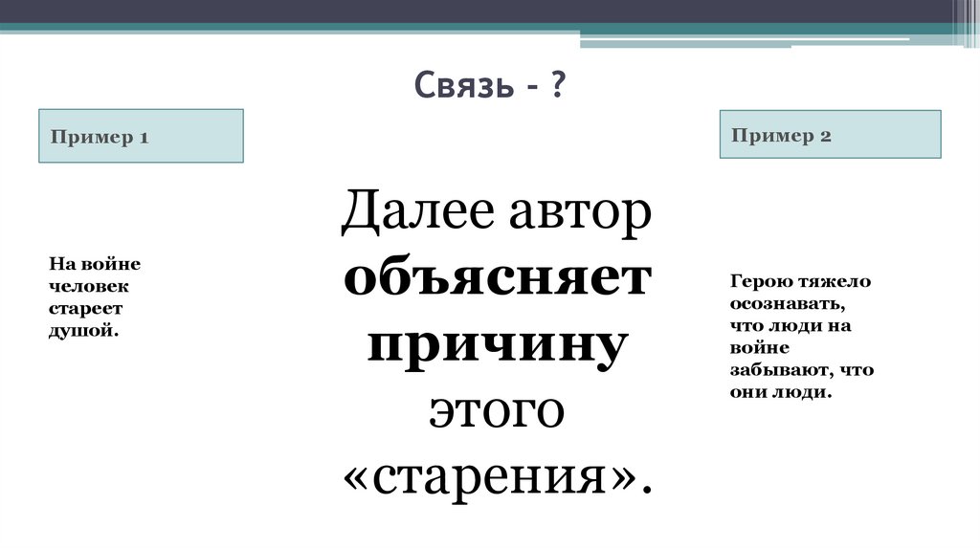The height and width of the screenshot is (549, 980).
Task: Click the bold word "причину"
Action: [x=498, y=345]
